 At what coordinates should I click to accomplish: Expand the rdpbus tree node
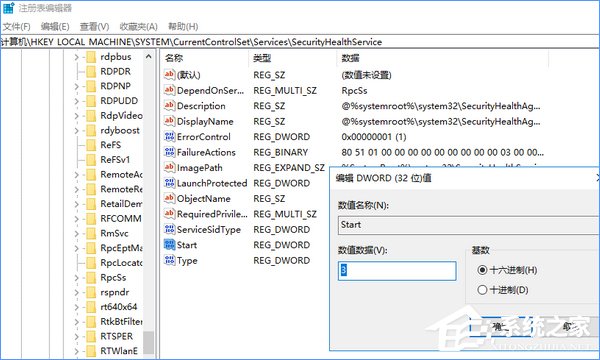click(x=76, y=57)
